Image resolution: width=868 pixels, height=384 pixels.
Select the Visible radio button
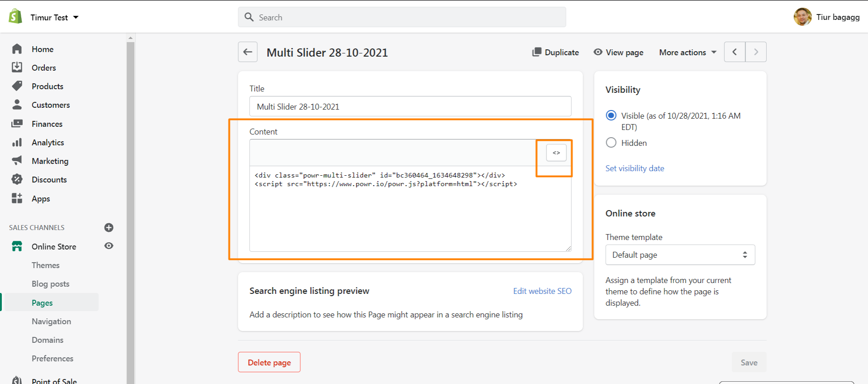click(611, 115)
